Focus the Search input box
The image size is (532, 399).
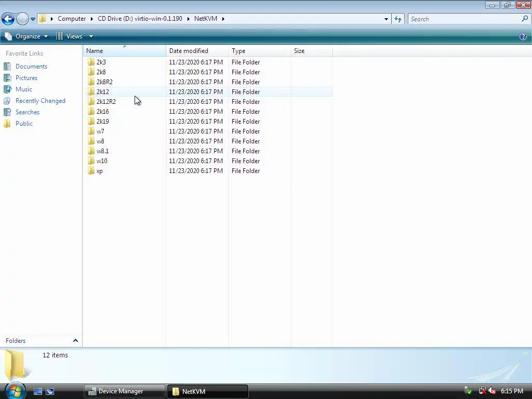click(464, 19)
